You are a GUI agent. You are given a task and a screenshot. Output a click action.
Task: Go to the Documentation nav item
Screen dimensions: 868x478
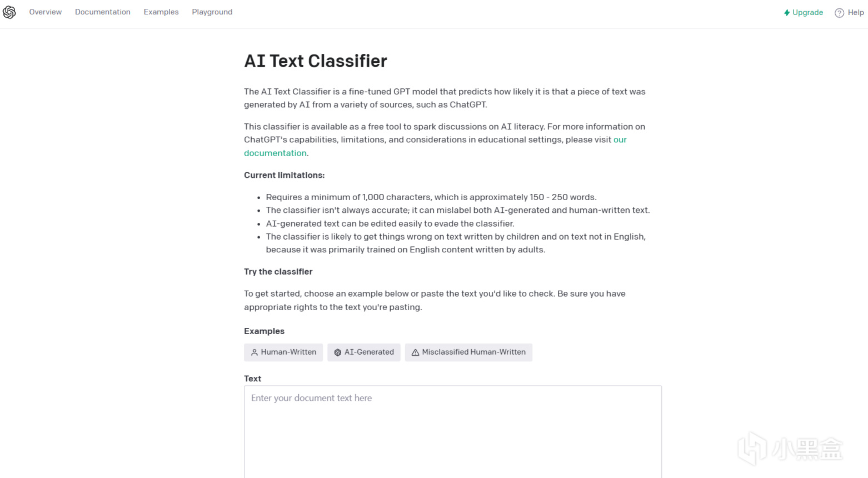[x=103, y=12]
